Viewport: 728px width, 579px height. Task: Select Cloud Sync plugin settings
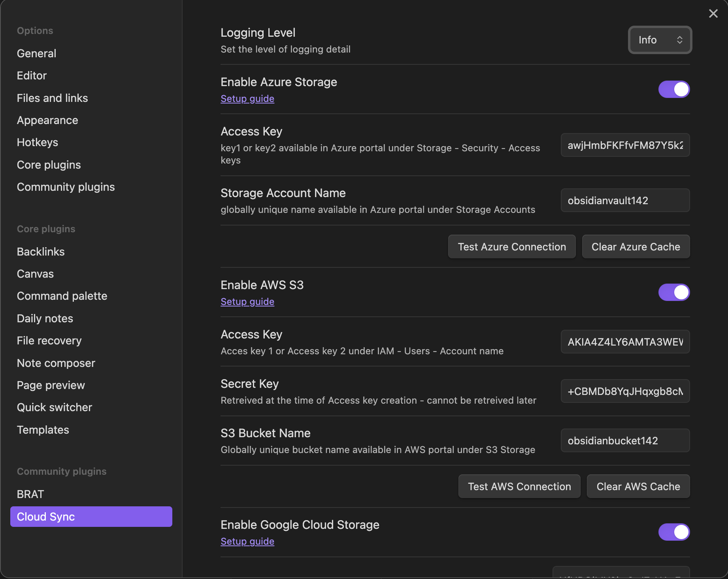coord(91,517)
